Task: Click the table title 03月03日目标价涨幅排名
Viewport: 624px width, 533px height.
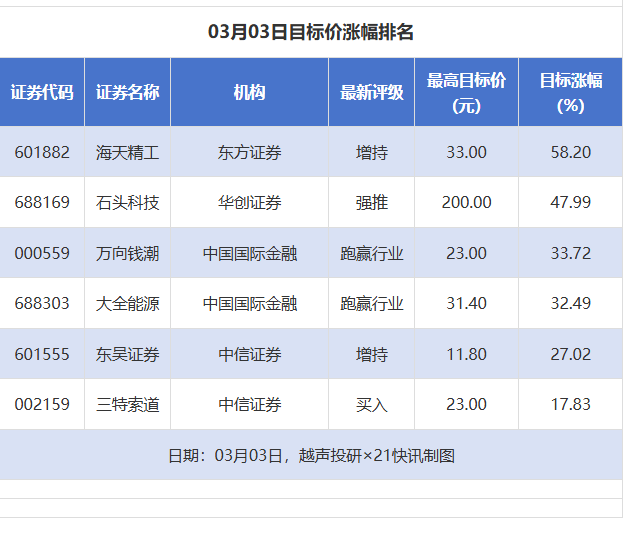Action: click(x=311, y=32)
